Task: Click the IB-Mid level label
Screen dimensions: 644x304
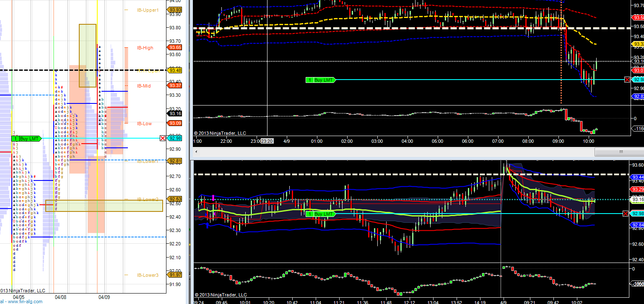Action: [144, 86]
